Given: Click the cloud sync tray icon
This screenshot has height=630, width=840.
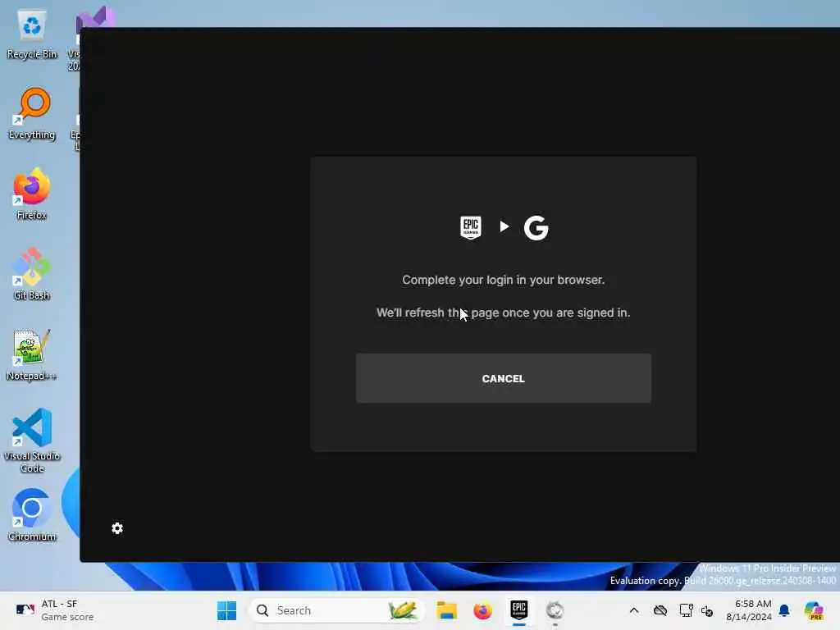Looking at the screenshot, I should point(660,610).
